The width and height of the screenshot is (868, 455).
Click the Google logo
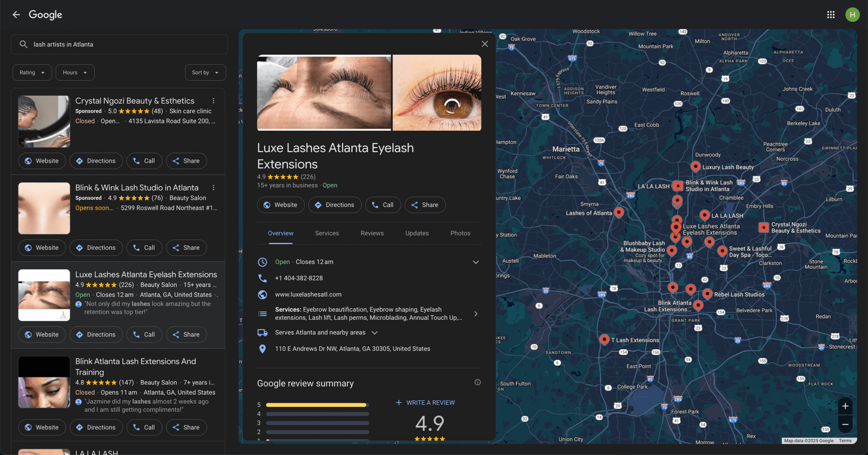tap(46, 15)
